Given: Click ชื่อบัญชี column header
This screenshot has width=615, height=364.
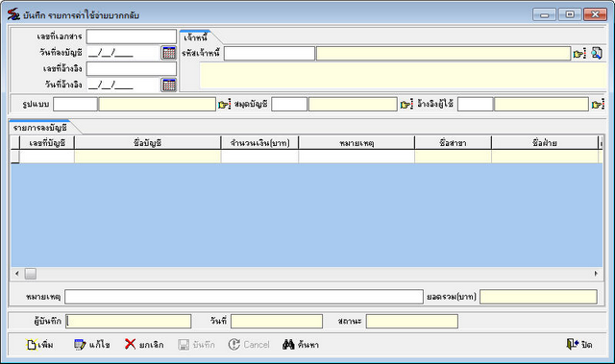Looking at the screenshot, I should 147,143.
